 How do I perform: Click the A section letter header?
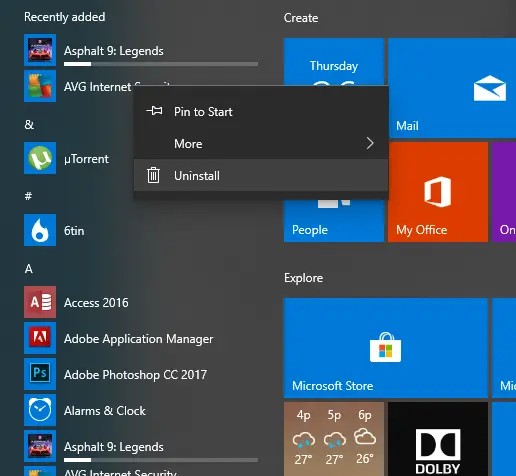click(29, 269)
